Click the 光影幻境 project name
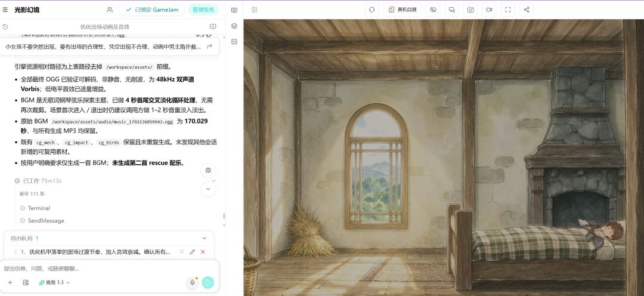This screenshot has height=296, width=644. point(27,10)
